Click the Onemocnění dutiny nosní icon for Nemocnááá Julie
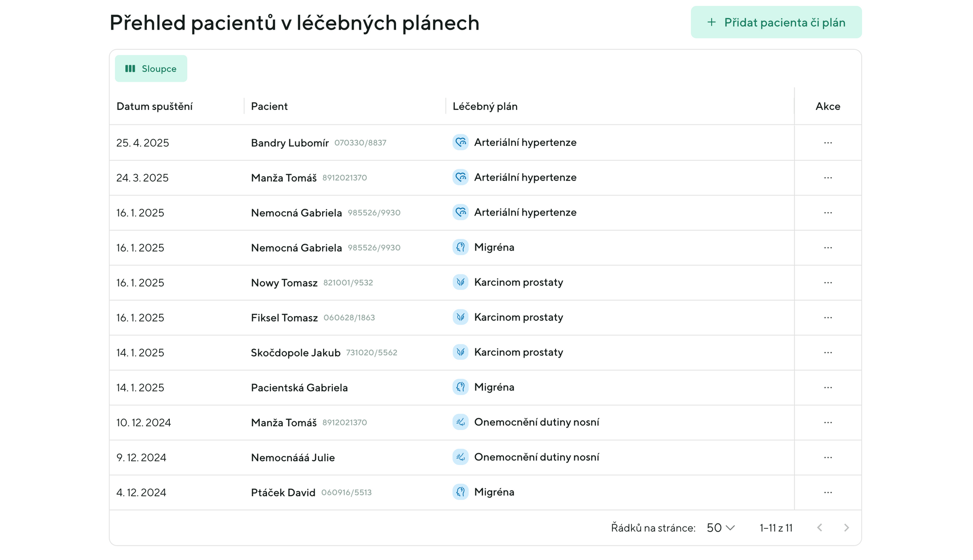Screen dimensions: 973x560 pyautogui.click(x=460, y=457)
